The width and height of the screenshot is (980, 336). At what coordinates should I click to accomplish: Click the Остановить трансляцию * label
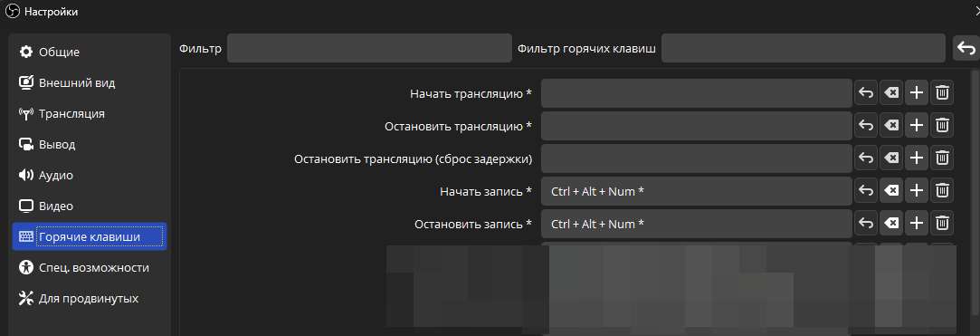[458, 127]
